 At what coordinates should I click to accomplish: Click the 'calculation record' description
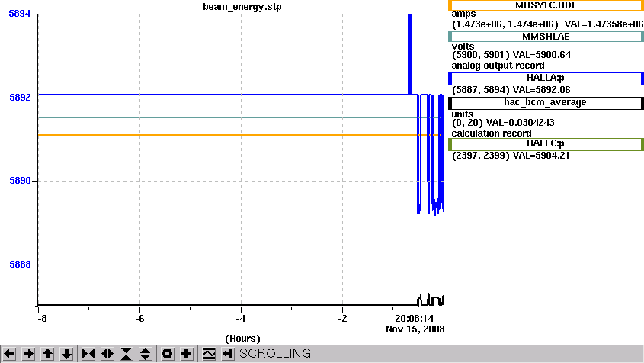(492, 133)
